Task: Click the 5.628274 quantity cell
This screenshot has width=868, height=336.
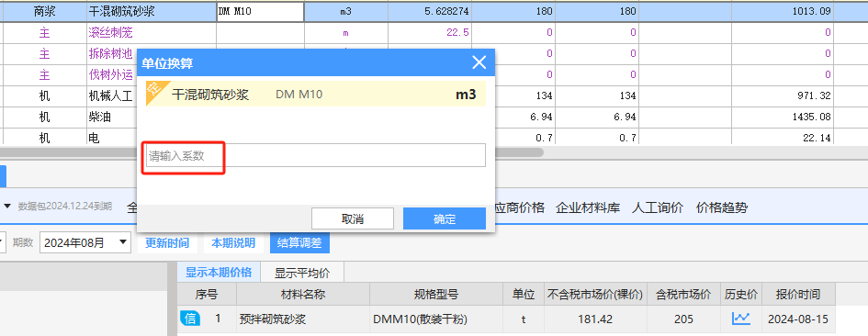Action: [429, 11]
